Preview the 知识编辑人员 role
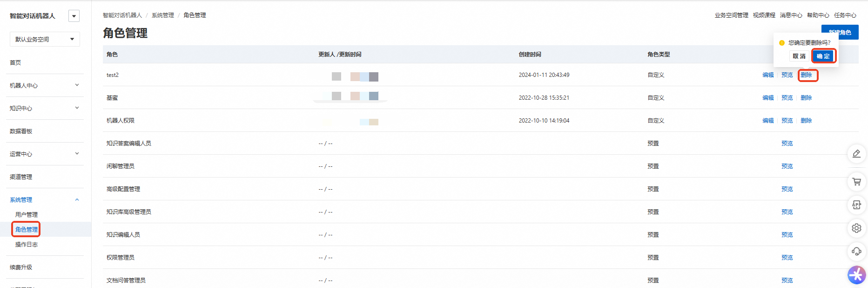868x288 pixels. [787, 235]
